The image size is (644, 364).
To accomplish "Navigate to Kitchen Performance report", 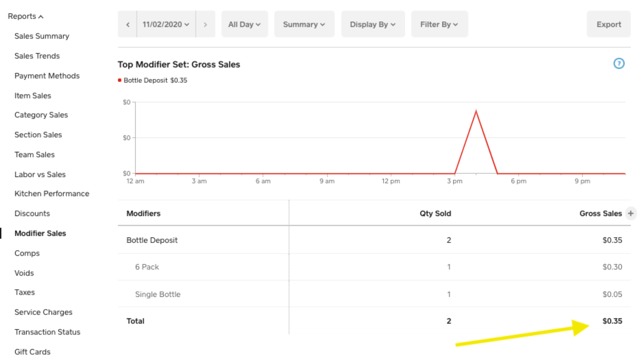I will point(52,194).
